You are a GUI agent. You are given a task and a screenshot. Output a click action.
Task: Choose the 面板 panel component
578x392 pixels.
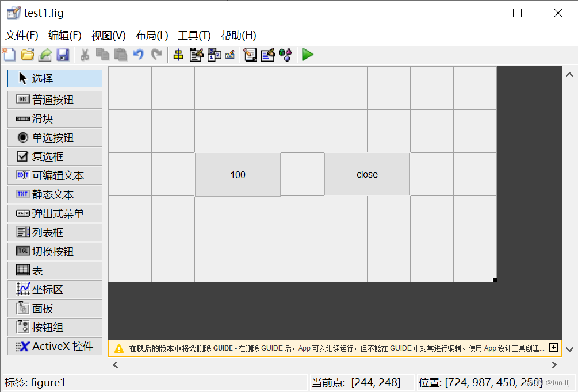[x=55, y=308]
